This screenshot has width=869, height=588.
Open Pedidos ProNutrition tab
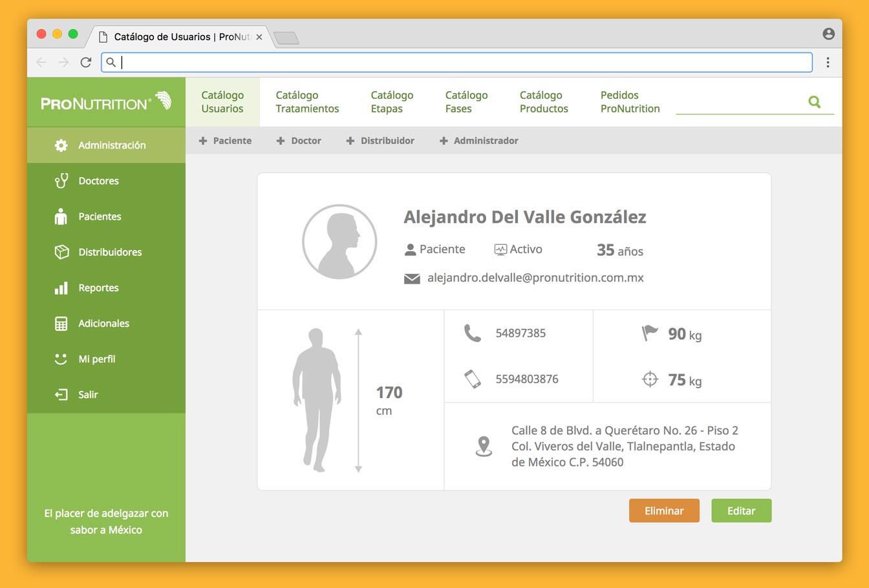tap(630, 102)
